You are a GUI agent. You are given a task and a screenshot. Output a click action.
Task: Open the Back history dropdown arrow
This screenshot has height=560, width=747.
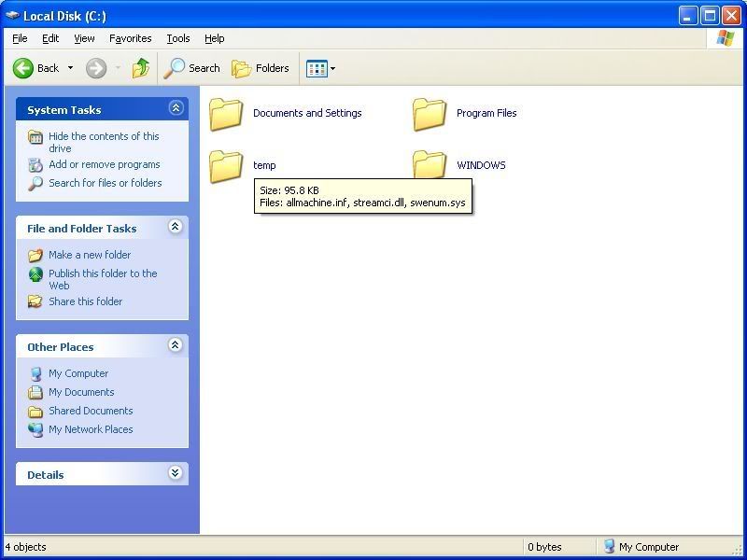point(71,68)
